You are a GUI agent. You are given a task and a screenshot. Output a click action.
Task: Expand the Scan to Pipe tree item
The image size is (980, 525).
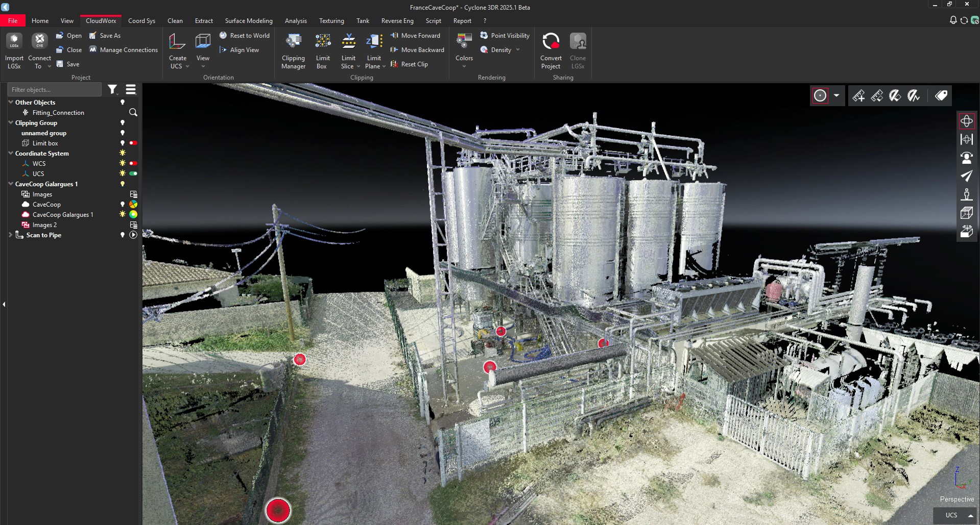click(x=10, y=235)
